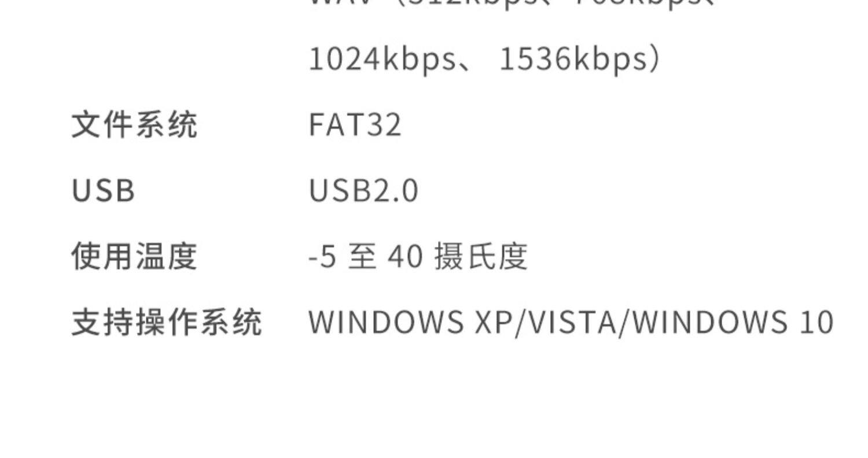
Task: Select the WINDOWS 10 text
Action: [x=733, y=322]
